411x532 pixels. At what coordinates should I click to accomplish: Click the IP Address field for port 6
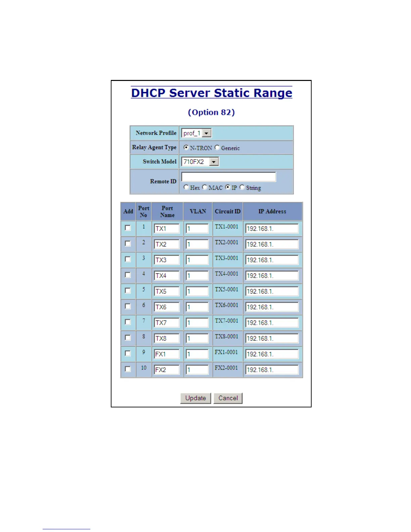coord(272,307)
